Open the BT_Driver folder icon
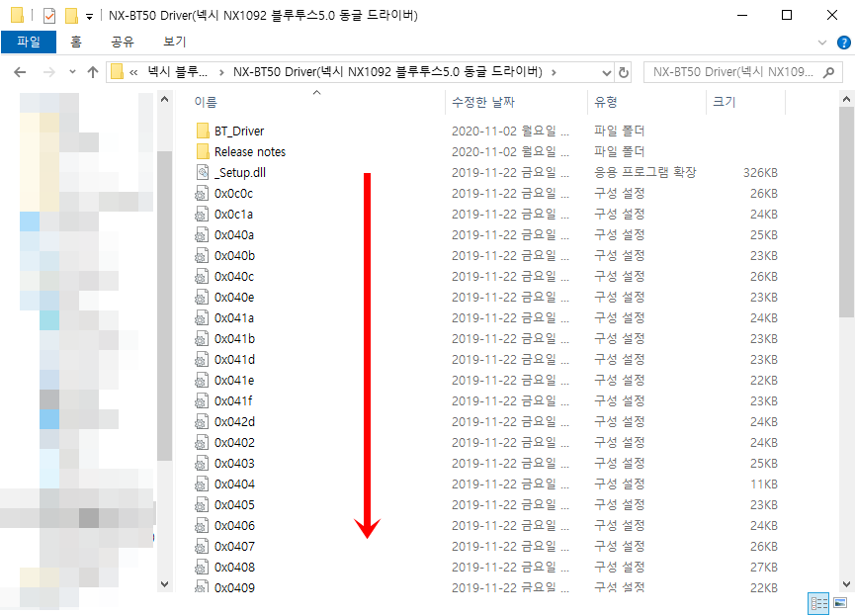The image size is (855, 616). (203, 131)
